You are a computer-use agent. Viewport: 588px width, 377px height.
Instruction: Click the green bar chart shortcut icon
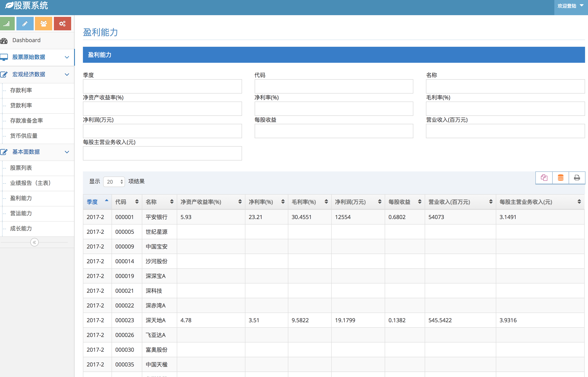pyautogui.click(x=7, y=24)
